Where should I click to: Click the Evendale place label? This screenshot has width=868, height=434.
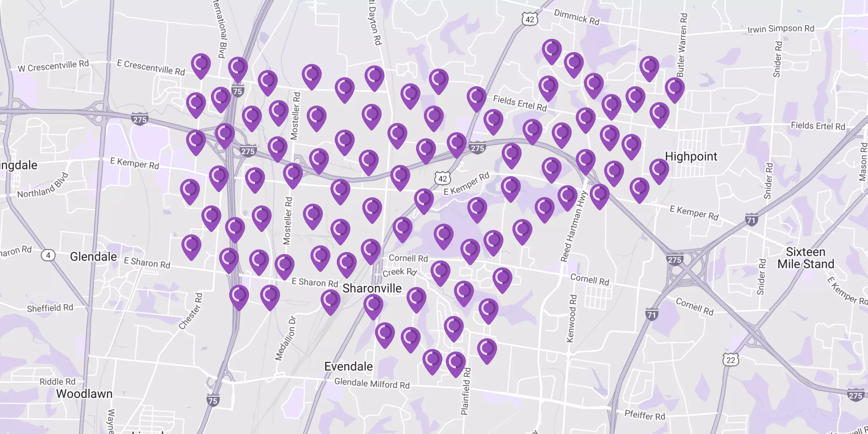348,366
